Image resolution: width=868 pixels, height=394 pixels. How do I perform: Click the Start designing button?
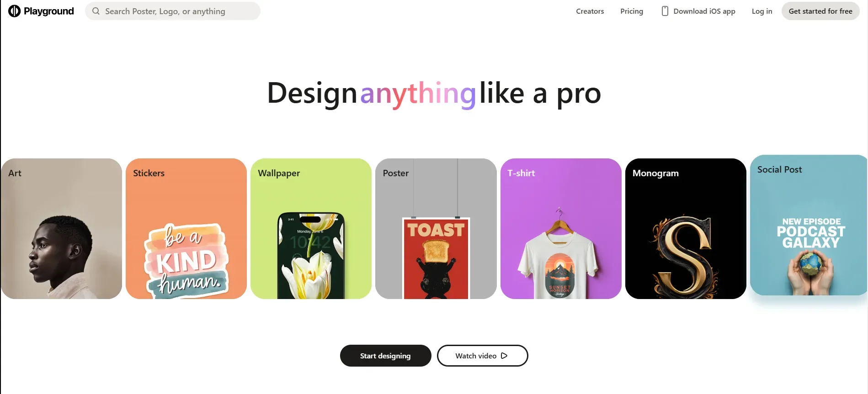click(385, 356)
